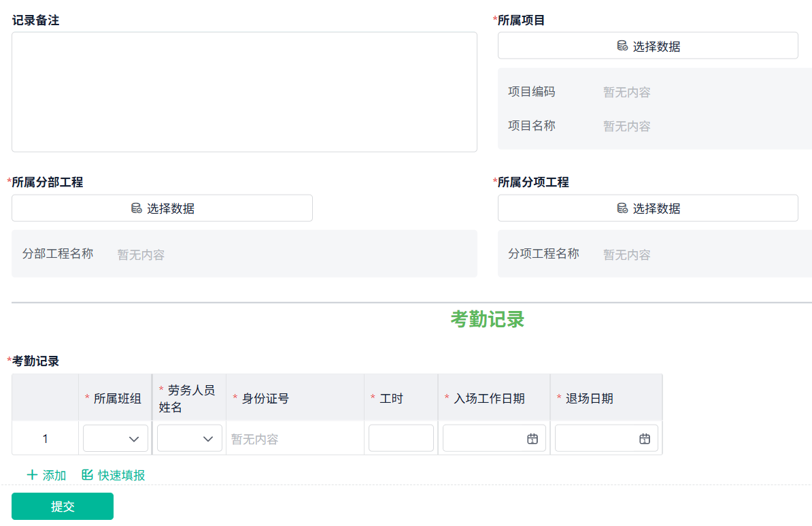Image resolution: width=812 pixels, height=526 pixels.
Task: Click the 快速填报 form icon
Action: pyautogui.click(x=87, y=475)
